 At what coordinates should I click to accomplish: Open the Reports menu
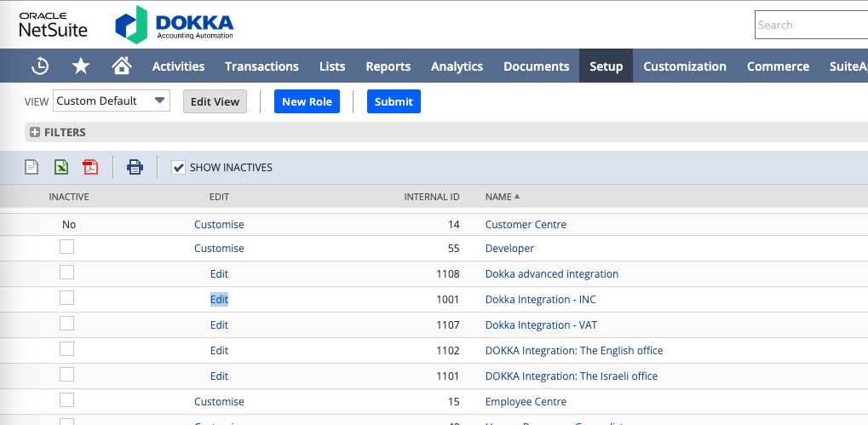click(388, 66)
